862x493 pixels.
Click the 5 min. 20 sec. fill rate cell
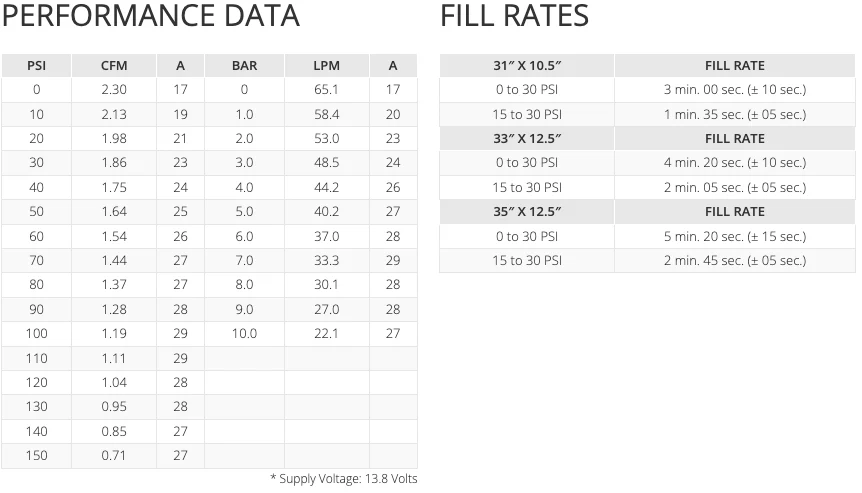pyautogui.click(x=734, y=237)
